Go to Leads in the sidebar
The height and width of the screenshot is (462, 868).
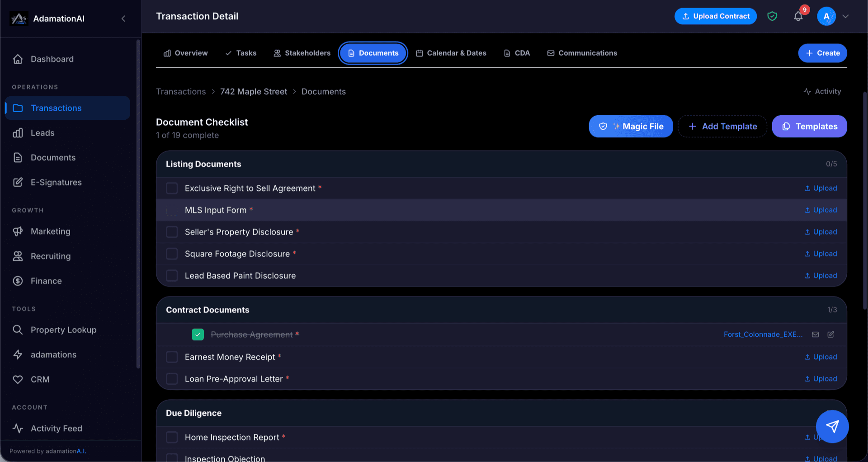68,133
